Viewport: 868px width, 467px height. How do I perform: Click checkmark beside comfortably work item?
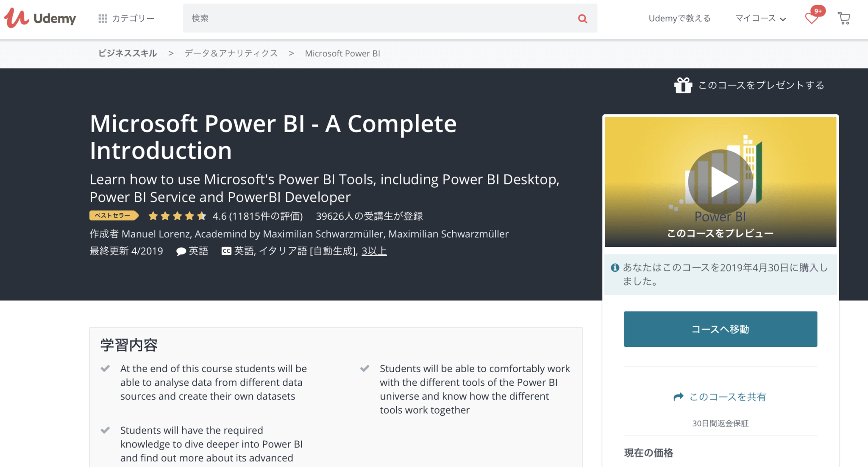coord(365,368)
